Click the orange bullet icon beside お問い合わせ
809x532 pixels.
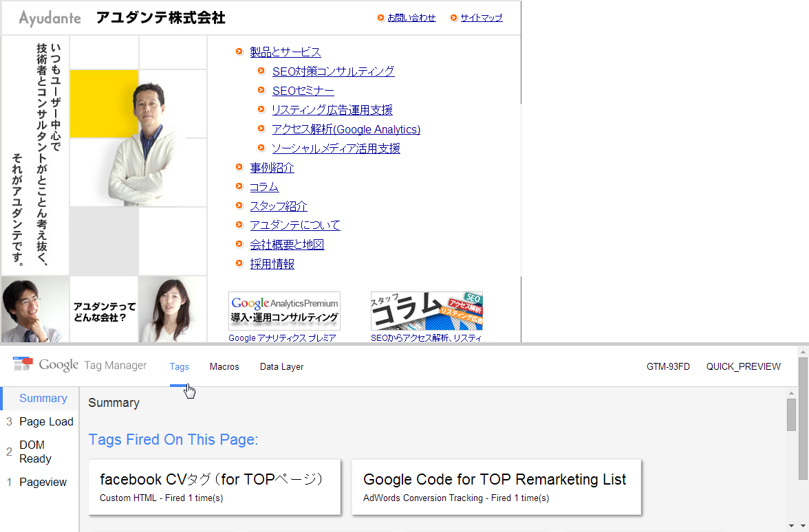point(381,18)
